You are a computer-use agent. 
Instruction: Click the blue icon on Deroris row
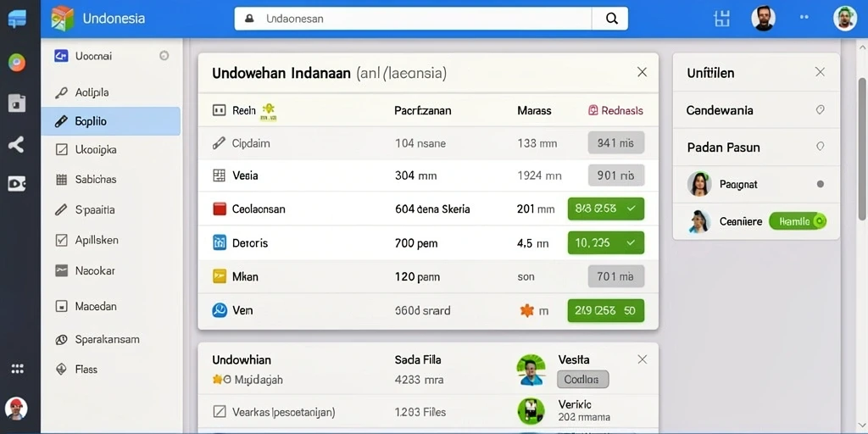click(220, 242)
